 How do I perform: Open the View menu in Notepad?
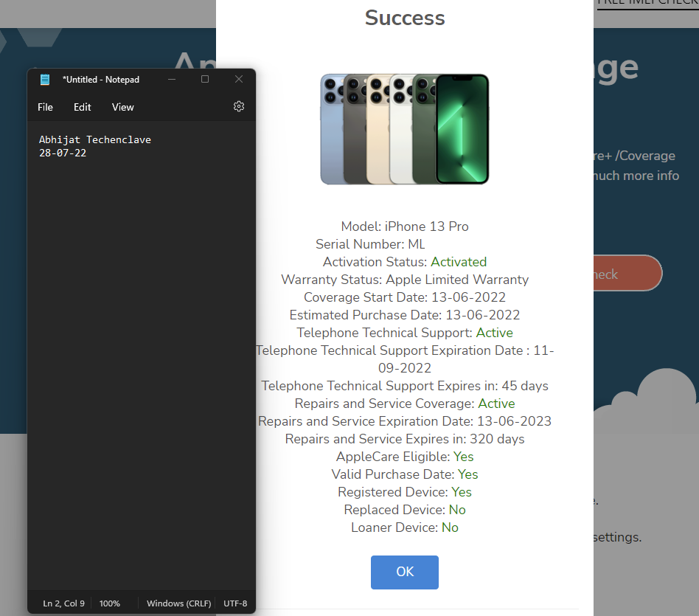(x=122, y=107)
